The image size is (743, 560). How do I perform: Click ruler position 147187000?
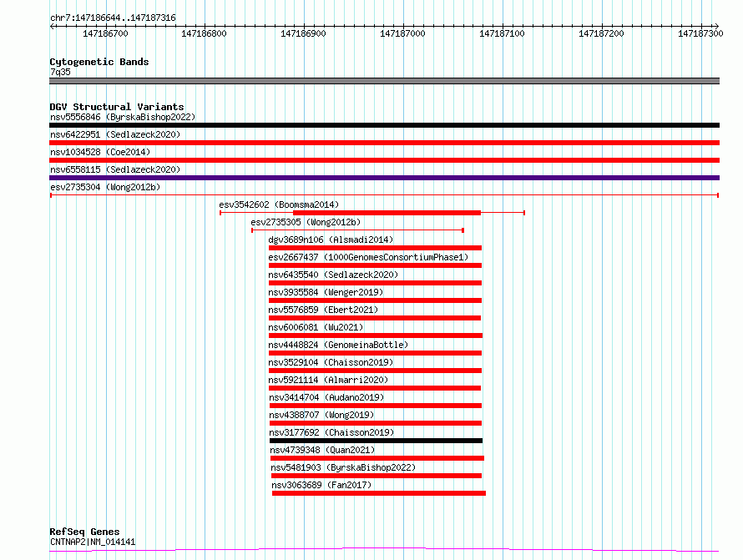click(x=402, y=33)
